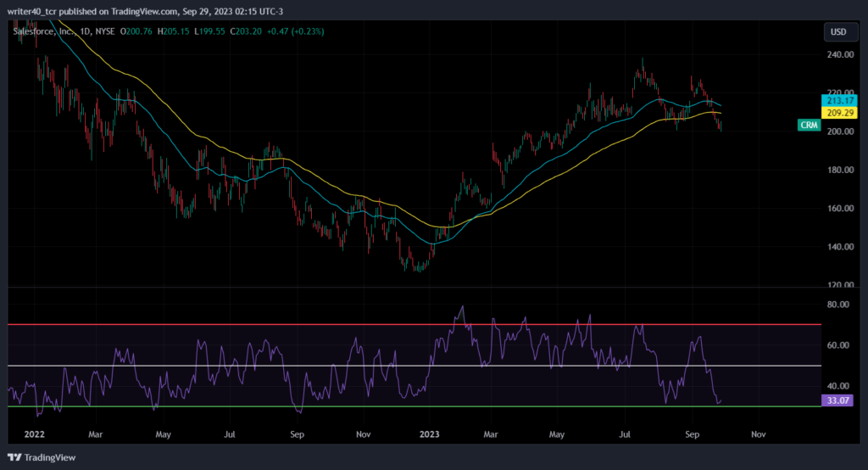This screenshot has width=868, height=470.
Task: Click the RSI value label 33.07
Action: click(x=837, y=400)
